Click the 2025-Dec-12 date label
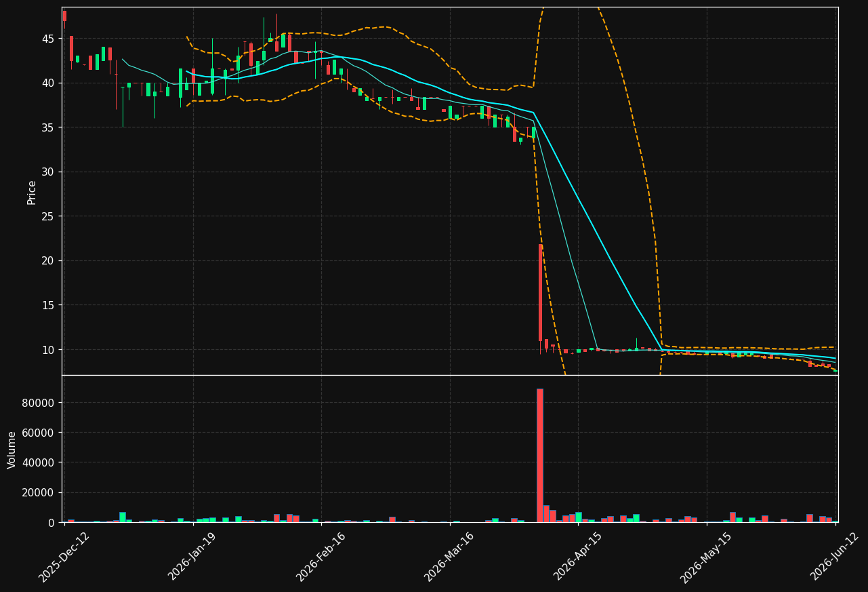This screenshot has height=592, width=868. click(x=64, y=557)
